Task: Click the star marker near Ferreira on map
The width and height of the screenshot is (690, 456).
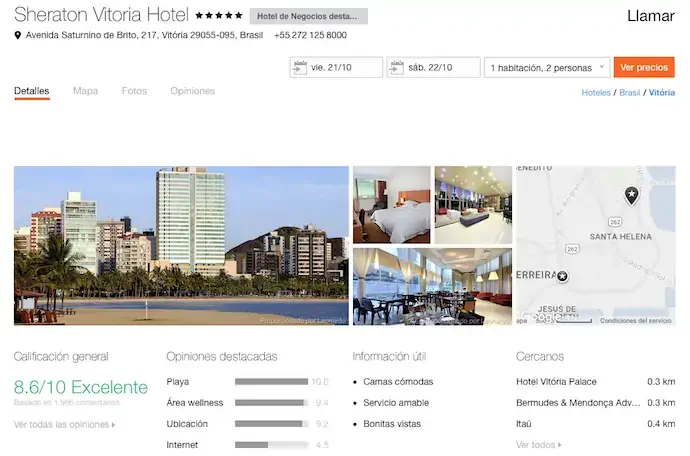Action: click(562, 276)
